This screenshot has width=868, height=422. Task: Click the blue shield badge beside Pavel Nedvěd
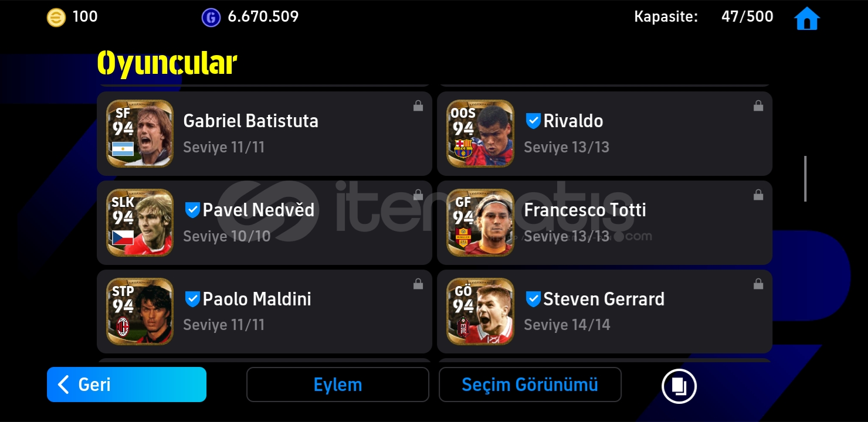(x=192, y=210)
